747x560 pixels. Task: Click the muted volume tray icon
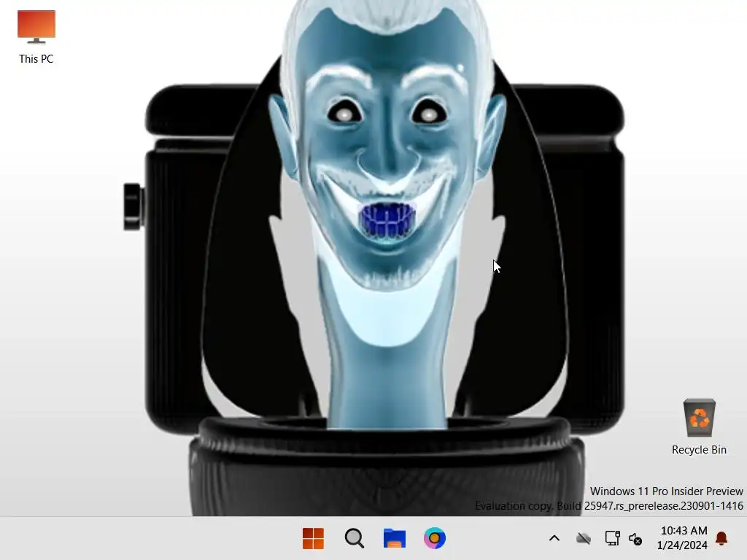pyautogui.click(x=635, y=539)
